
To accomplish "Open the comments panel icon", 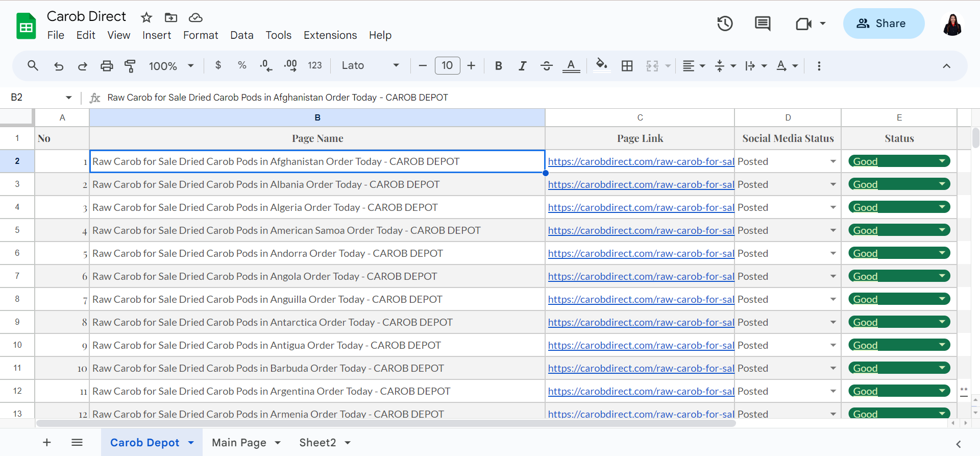I will [763, 23].
